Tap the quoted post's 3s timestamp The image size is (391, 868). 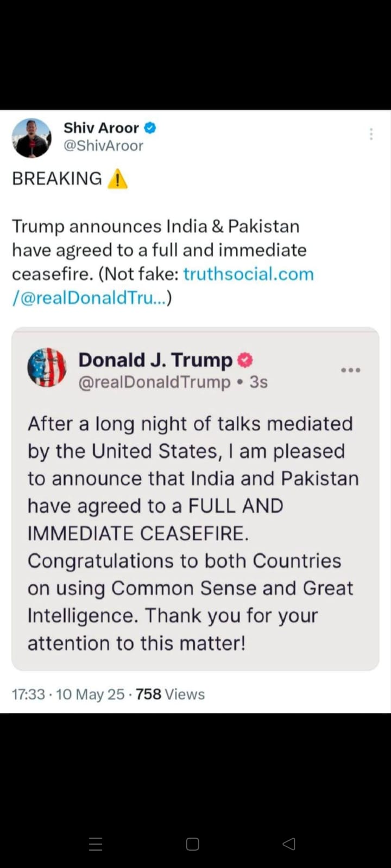click(x=258, y=382)
